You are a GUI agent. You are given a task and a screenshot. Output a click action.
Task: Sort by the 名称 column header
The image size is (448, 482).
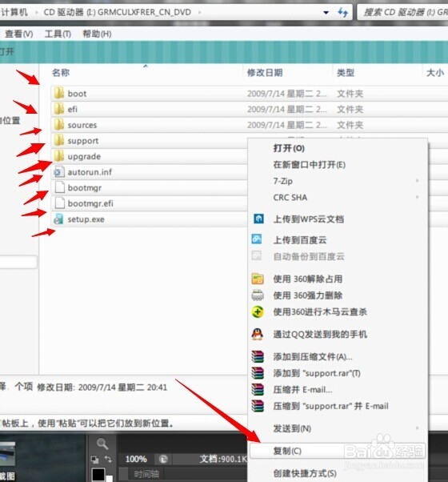tap(61, 73)
